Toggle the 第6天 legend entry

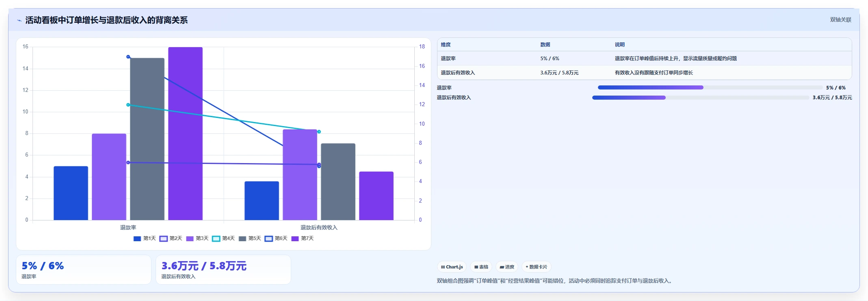tap(276, 238)
